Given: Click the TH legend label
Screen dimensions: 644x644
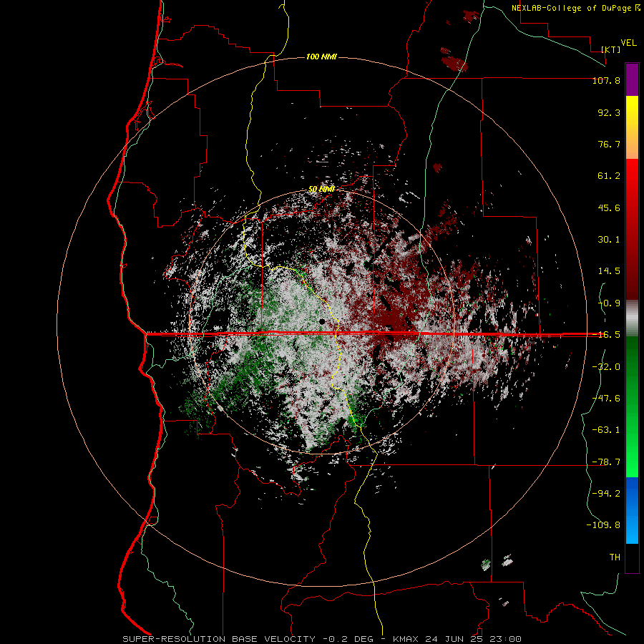Looking at the screenshot, I should tap(615, 557).
